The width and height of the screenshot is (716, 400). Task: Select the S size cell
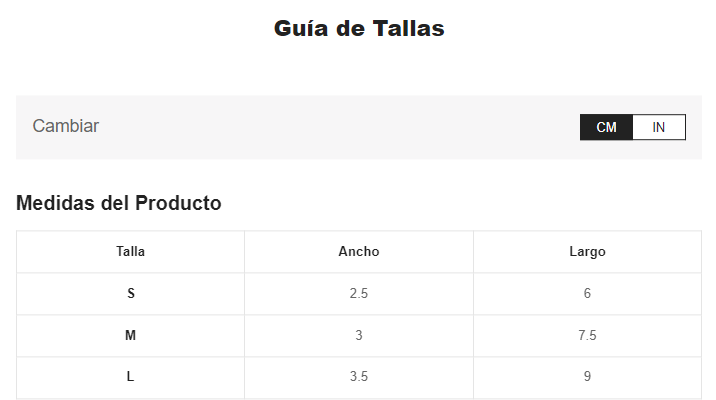click(130, 294)
